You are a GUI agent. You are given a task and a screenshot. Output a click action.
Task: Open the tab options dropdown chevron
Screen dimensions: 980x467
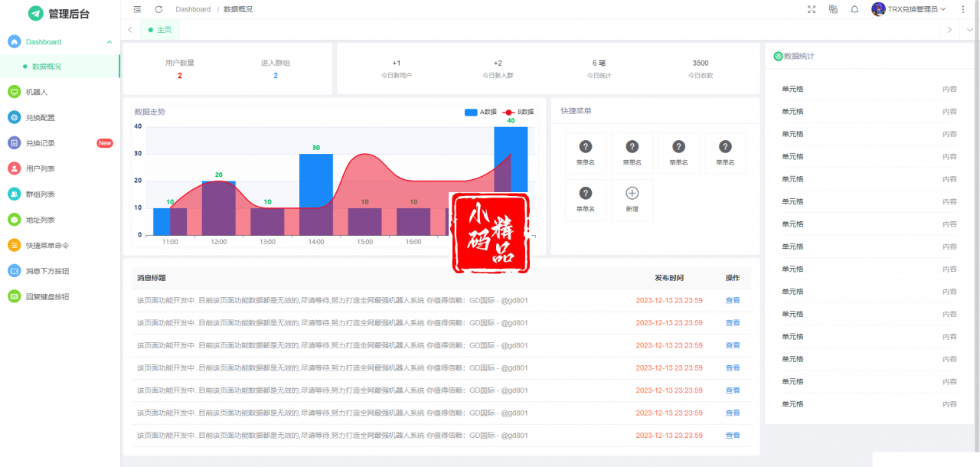970,30
